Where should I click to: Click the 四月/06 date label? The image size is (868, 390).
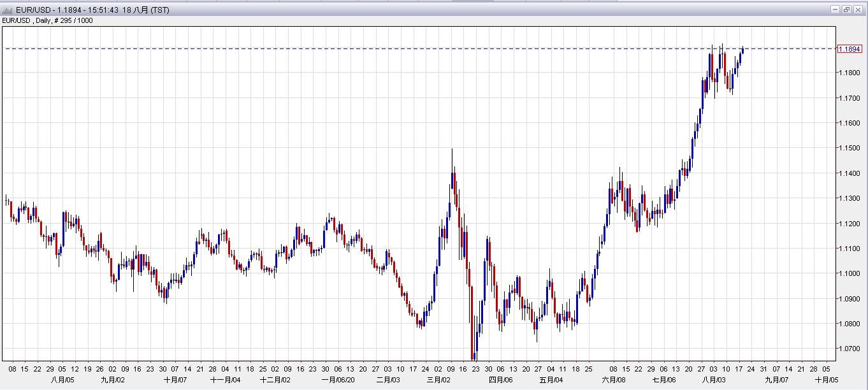click(x=501, y=380)
